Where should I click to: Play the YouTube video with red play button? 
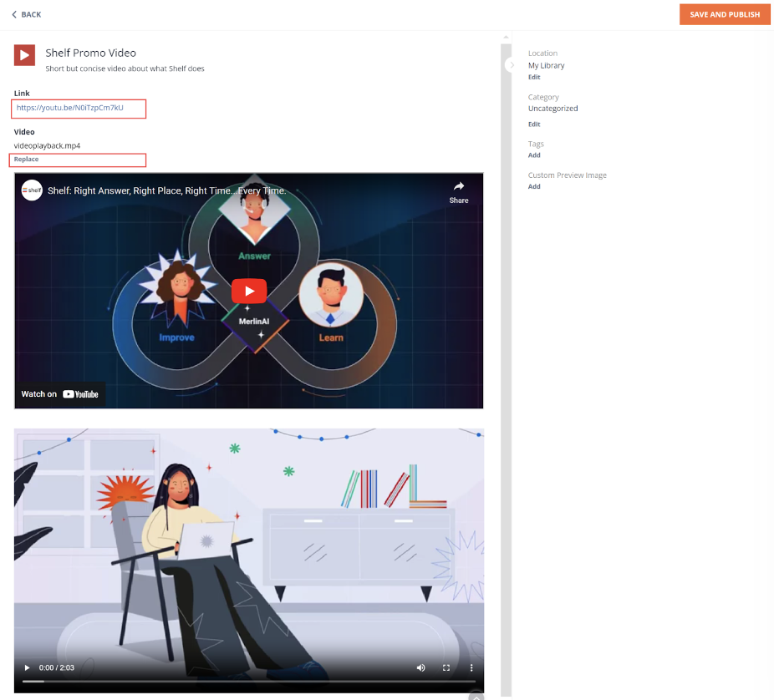point(249,291)
